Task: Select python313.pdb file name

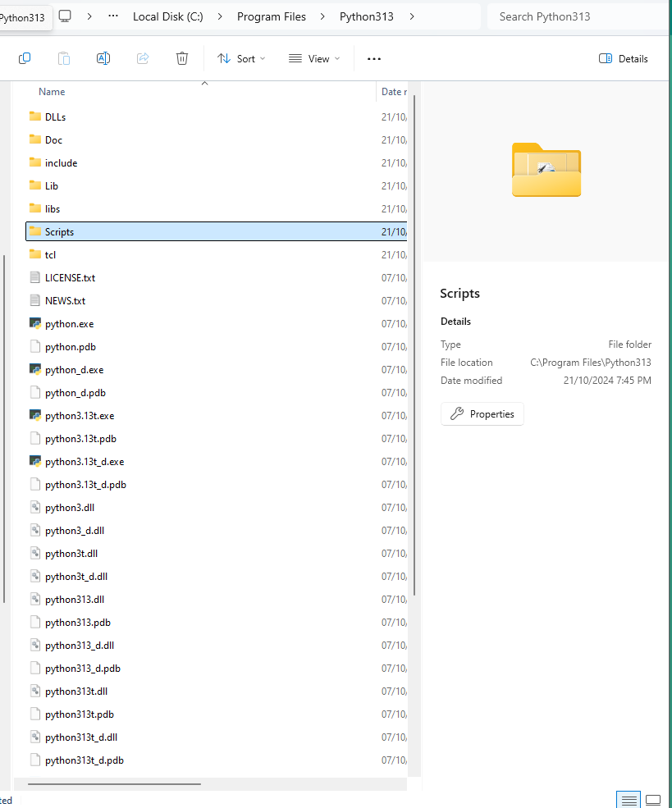Action: [x=78, y=623]
